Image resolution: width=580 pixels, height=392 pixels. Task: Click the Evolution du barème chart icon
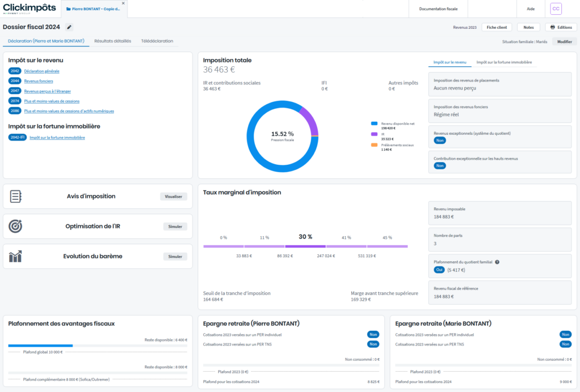point(16,257)
